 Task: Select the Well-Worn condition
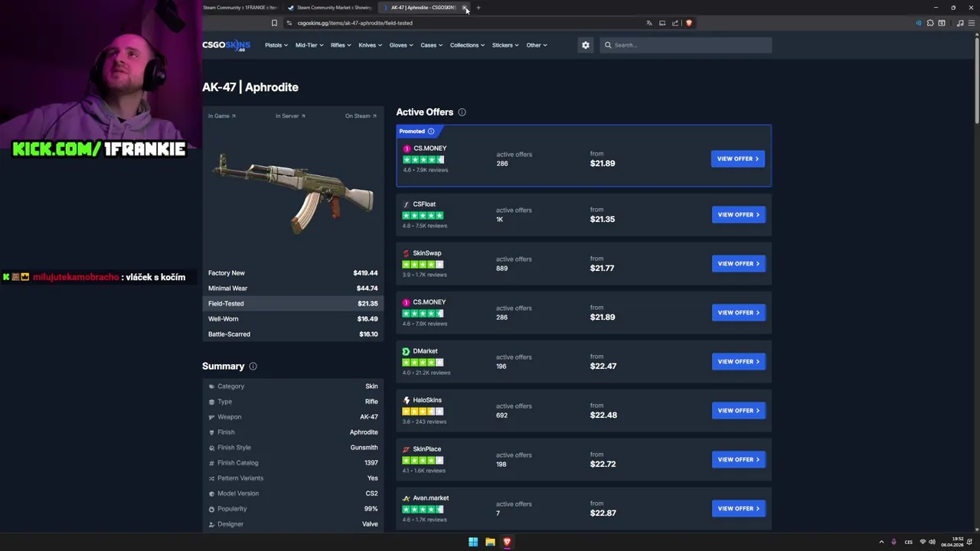click(x=292, y=319)
